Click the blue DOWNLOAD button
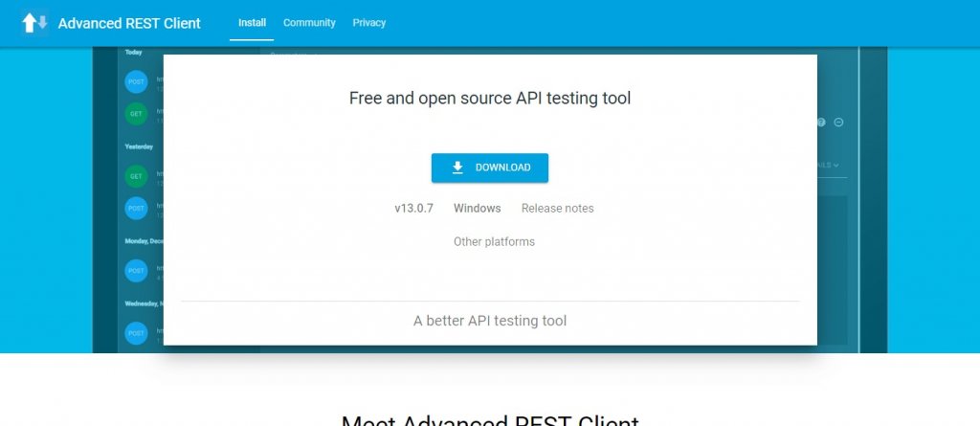The image size is (980, 426). [490, 168]
